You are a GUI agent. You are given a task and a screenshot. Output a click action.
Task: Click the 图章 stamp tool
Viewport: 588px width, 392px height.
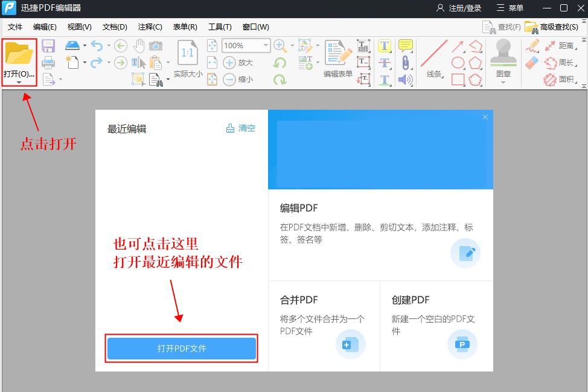(504, 56)
